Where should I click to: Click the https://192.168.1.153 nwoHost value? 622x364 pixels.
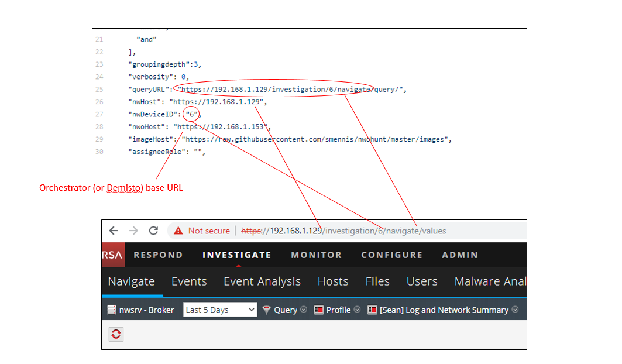[221, 127]
